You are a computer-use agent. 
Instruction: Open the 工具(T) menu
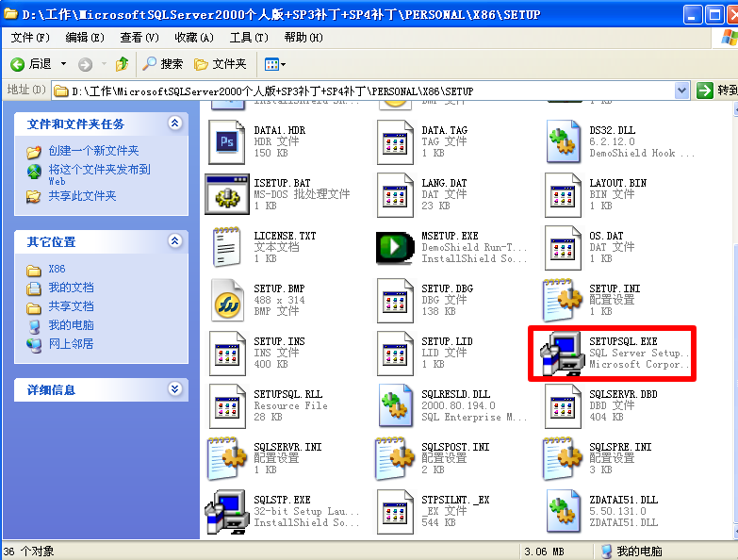pyautogui.click(x=248, y=38)
